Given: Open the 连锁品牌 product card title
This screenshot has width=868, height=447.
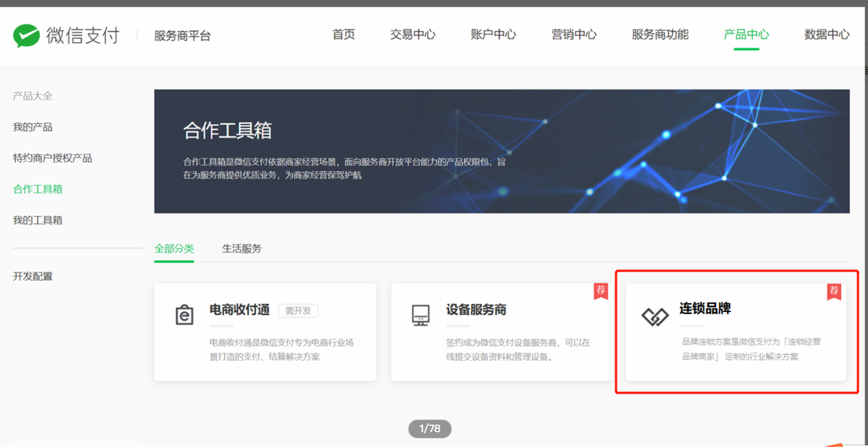Looking at the screenshot, I should pyautogui.click(x=705, y=308).
